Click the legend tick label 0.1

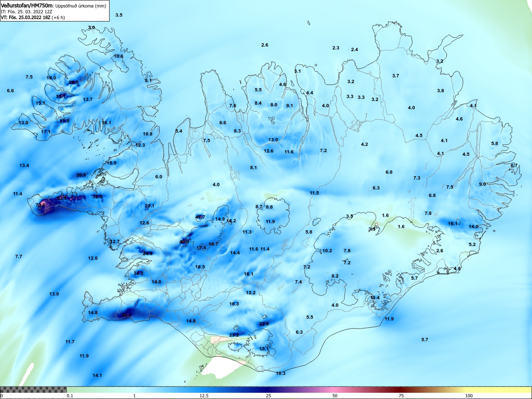click(x=70, y=396)
